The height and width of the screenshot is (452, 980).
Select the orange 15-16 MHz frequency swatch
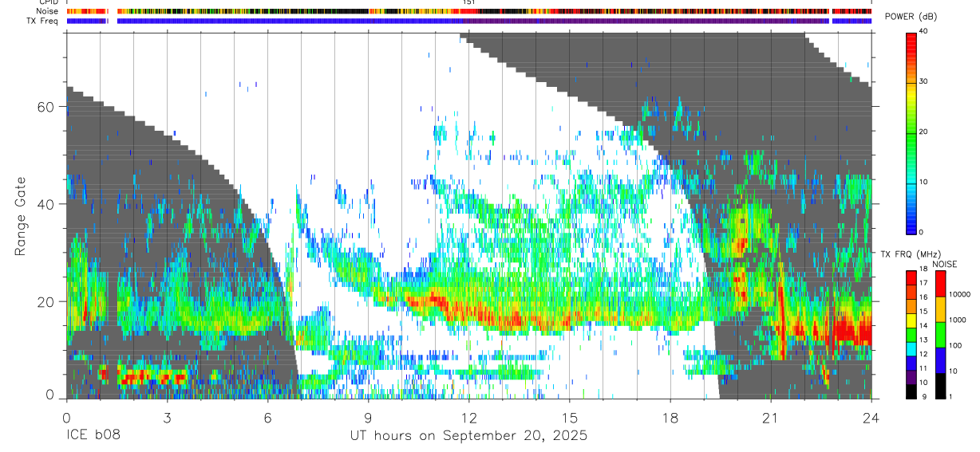point(911,306)
